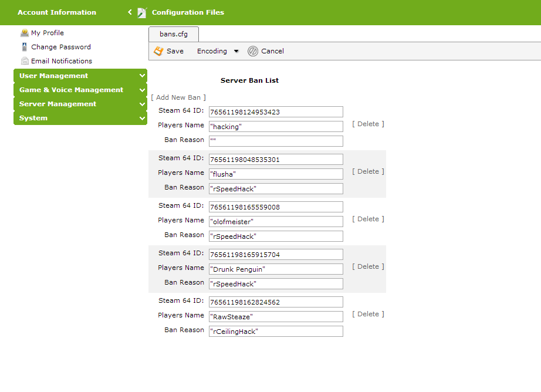Image resolution: width=541 pixels, height=392 pixels.
Task: Click olofmeister's Ban Reason field
Action: click(x=276, y=236)
